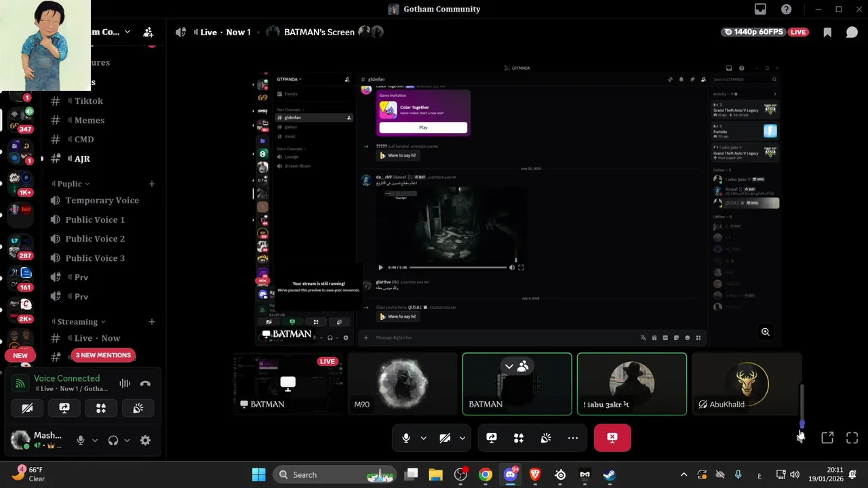
Task: Toggle deafen headphones in the user panel
Action: (x=113, y=441)
